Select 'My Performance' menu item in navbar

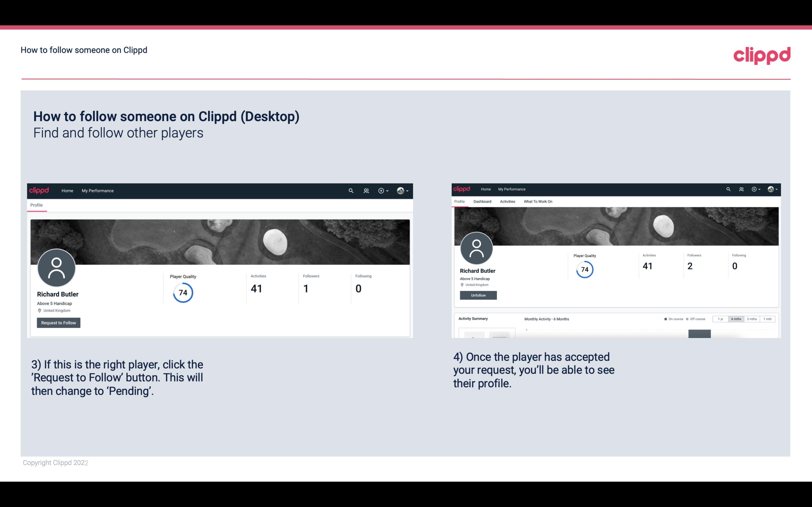click(x=97, y=190)
